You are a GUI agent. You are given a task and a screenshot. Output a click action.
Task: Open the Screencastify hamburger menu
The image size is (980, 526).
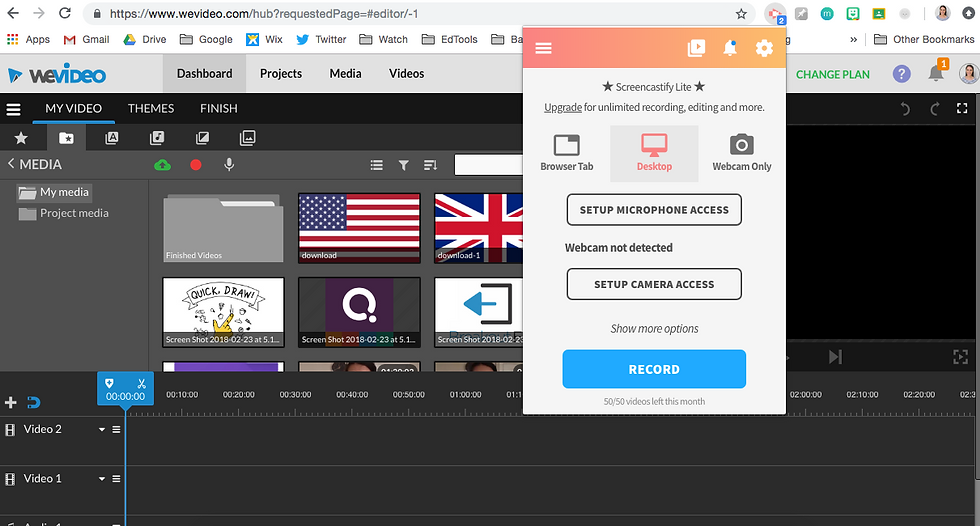point(543,48)
